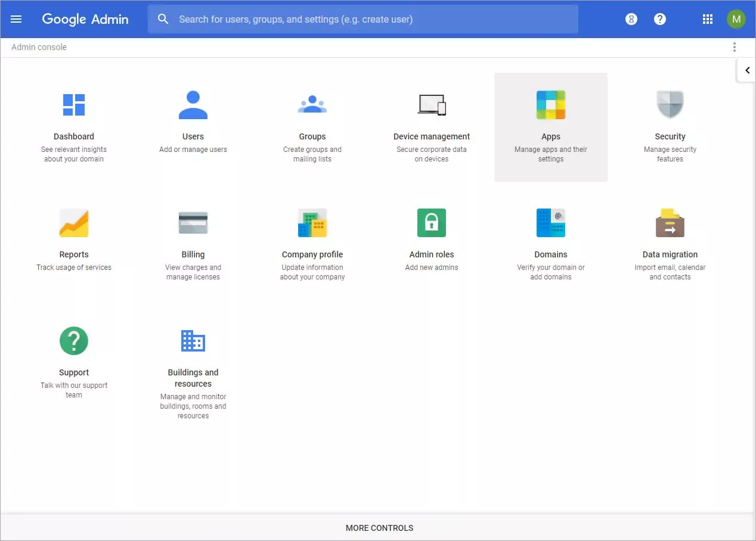Open the Buildings and resources icon

(x=193, y=341)
